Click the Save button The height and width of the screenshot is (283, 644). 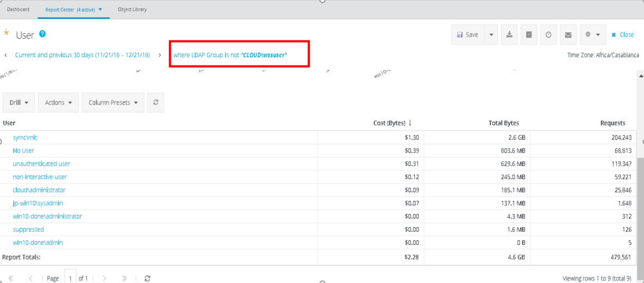(468, 35)
